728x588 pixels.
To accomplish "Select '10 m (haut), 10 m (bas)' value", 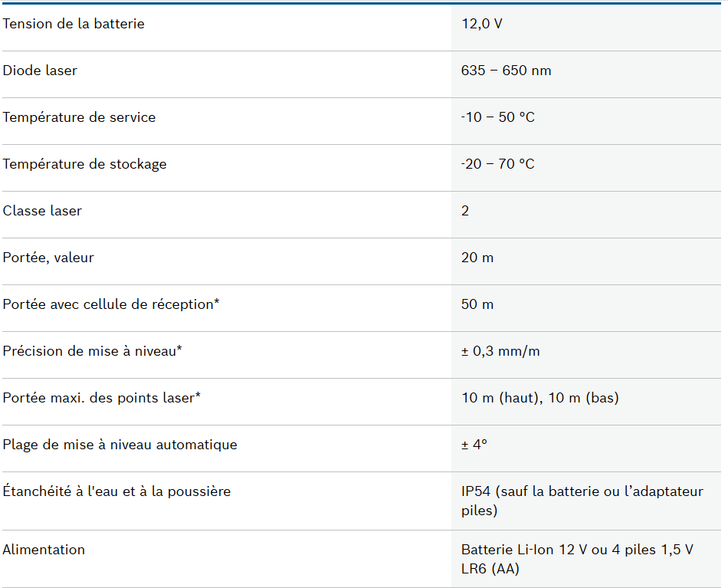I will tap(539, 398).
